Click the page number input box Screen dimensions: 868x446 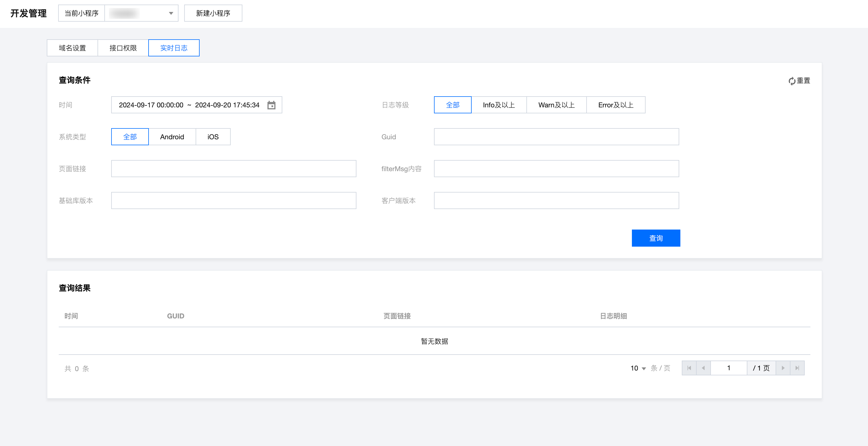(729, 368)
